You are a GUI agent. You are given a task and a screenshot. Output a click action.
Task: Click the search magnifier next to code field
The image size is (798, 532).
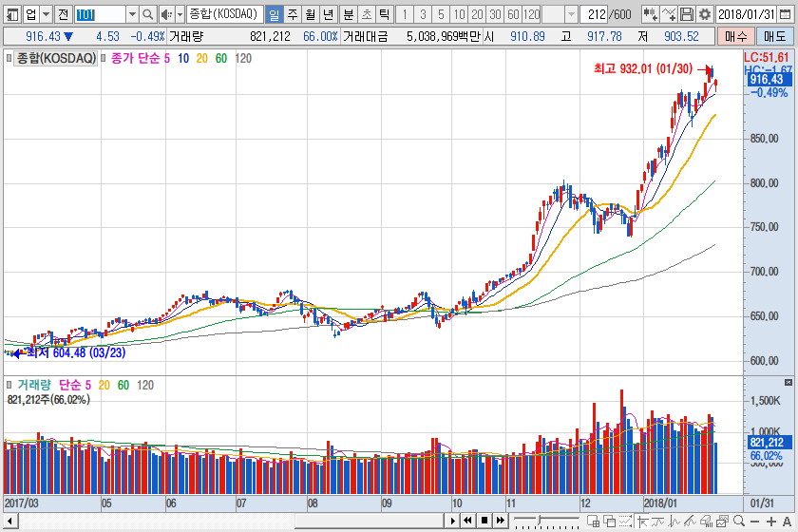click(x=148, y=14)
